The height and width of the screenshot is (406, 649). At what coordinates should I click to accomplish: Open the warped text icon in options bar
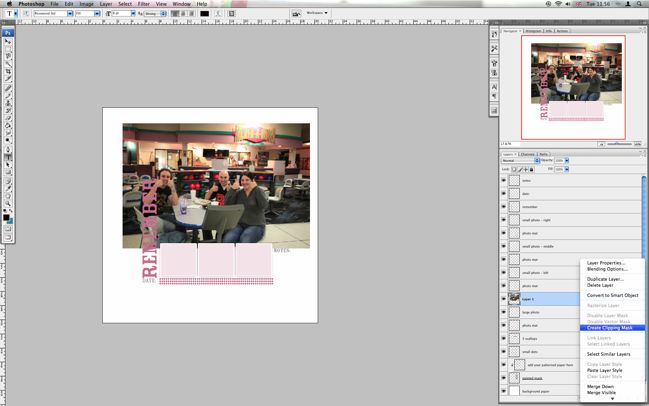coord(219,14)
